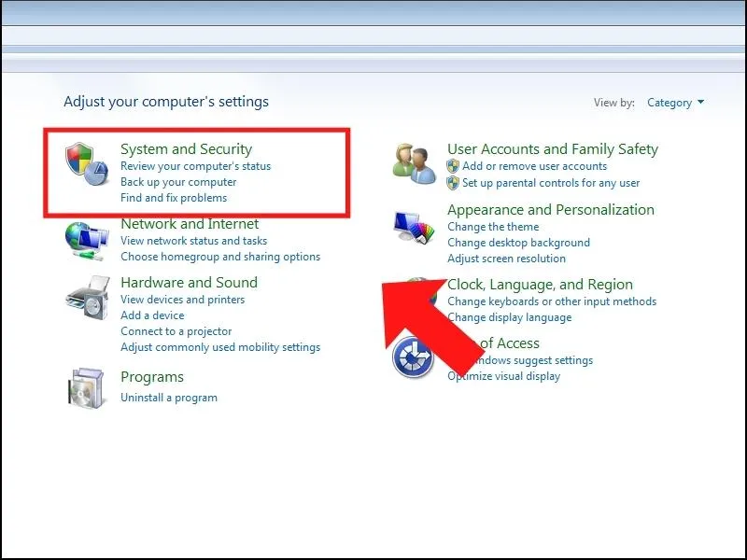Viewport: 747px width, 560px height.
Task: Click the Hardware and Sound printer icon
Action: click(x=87, y=299)
